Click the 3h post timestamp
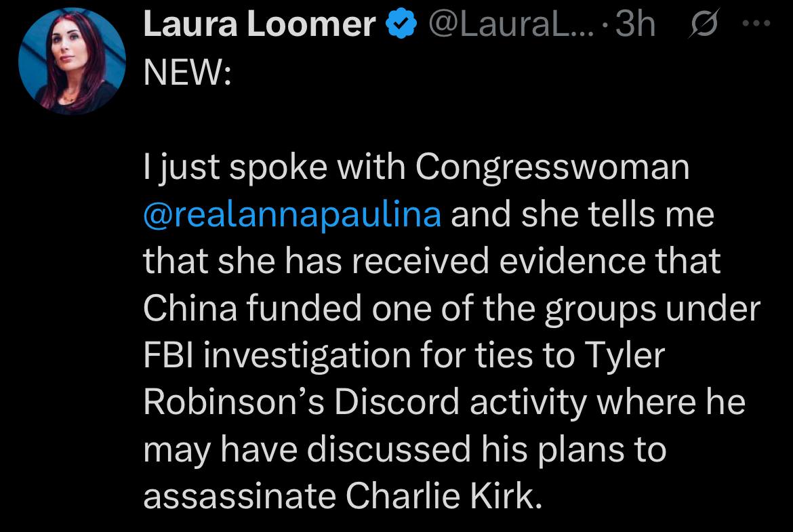The width and height of the screenshot is (793, 532). pyautogui.click(x=637, y=26)
